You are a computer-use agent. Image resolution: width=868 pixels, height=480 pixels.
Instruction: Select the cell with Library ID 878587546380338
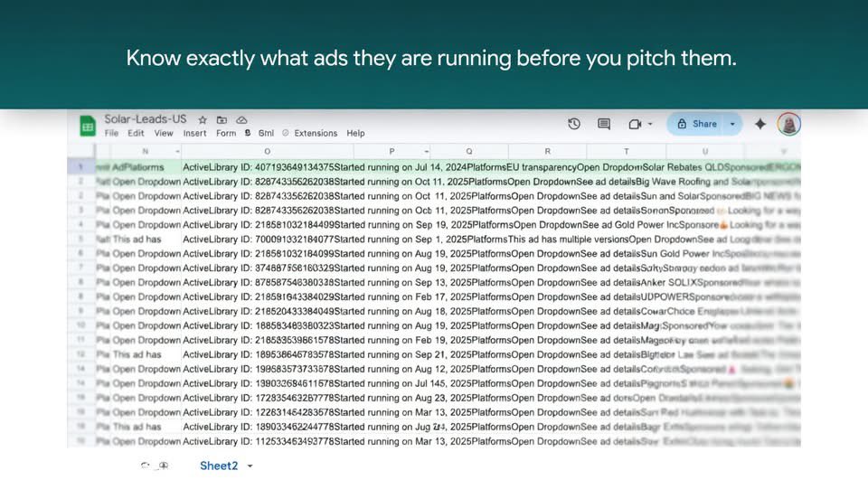[268, 282]
